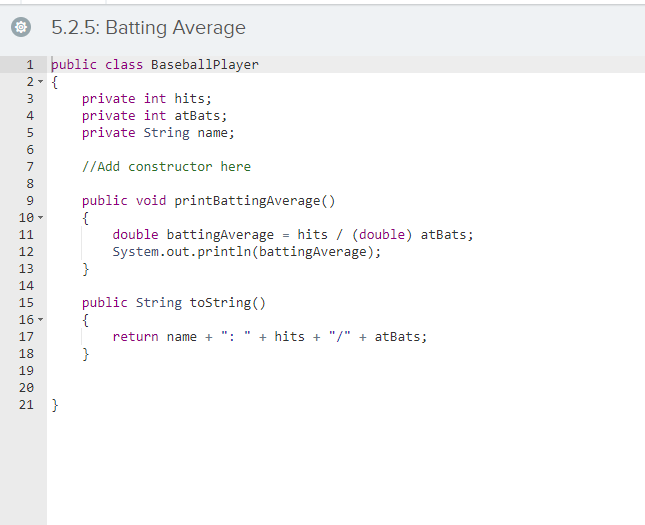Viewport: 645px width, 525px height.
Task: Collapse the toString fold arrow at line 16
Action: (x=40, y=319)
